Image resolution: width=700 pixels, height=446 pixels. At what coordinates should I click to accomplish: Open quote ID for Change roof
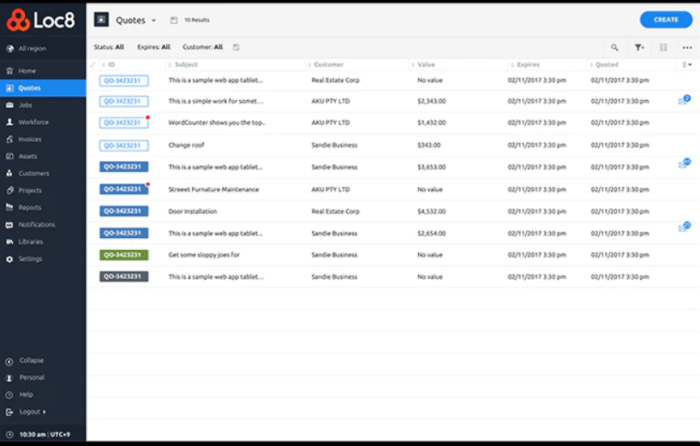(124, 146)
